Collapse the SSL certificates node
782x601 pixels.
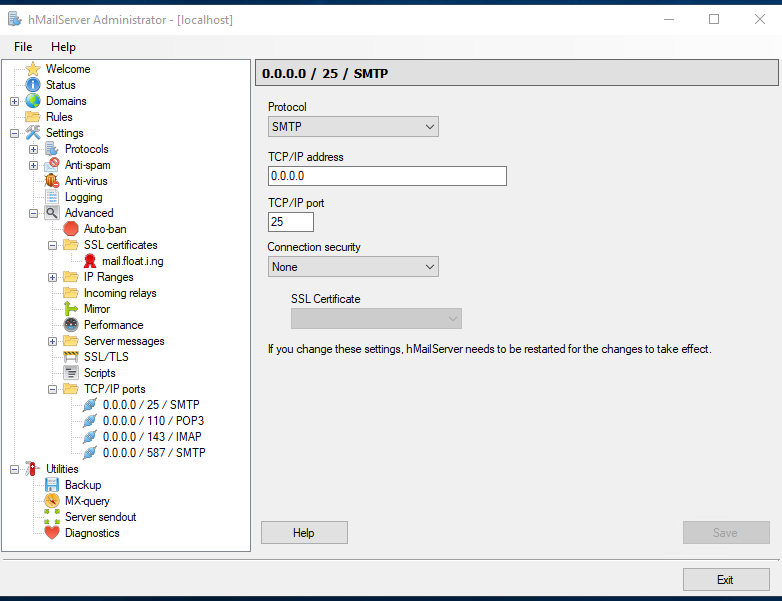point(52,245)
